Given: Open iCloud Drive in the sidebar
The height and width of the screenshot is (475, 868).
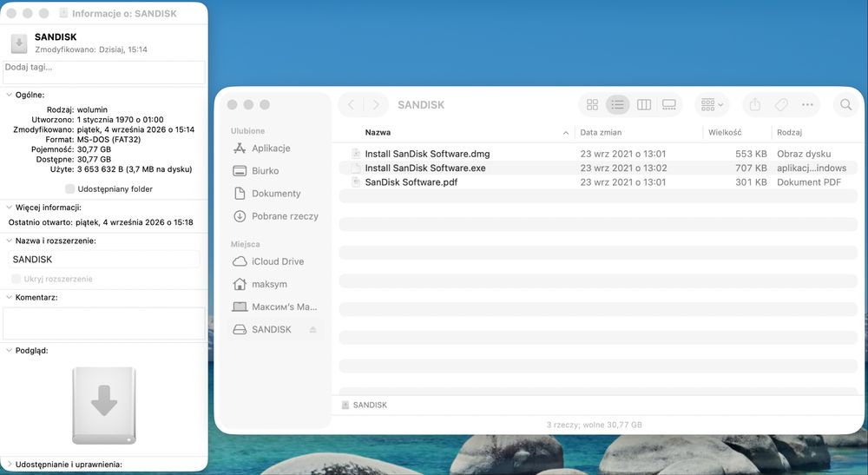Looking at the screenshot, I should [x=278, y=261].
